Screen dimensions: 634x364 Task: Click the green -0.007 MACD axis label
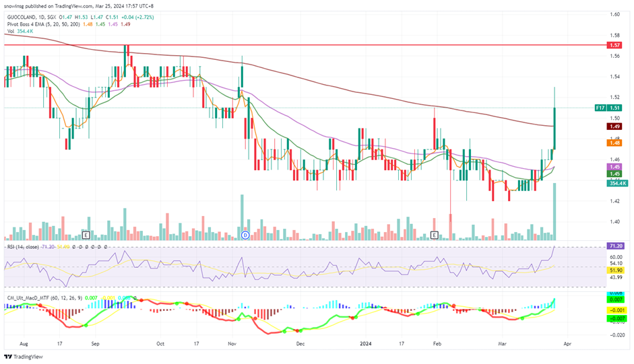click(616, 319)
